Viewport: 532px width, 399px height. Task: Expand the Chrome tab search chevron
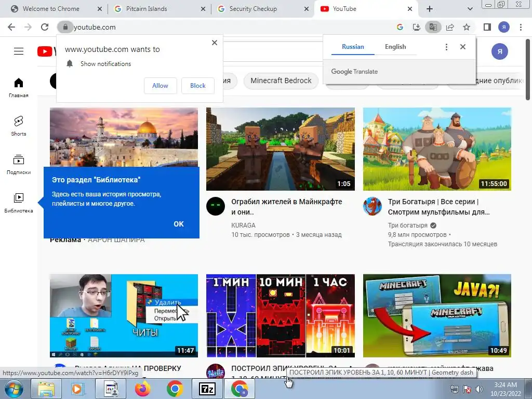(x=470, y=9)
